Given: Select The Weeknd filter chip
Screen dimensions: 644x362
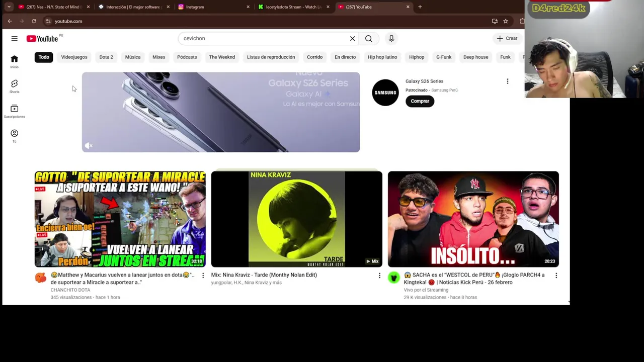Looking at the screenshot, I should pos(222,57).
